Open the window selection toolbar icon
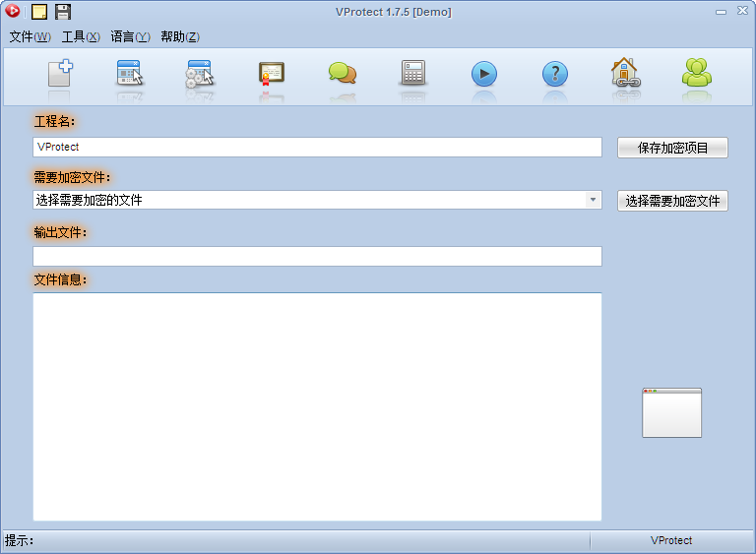 coord(130,73)
